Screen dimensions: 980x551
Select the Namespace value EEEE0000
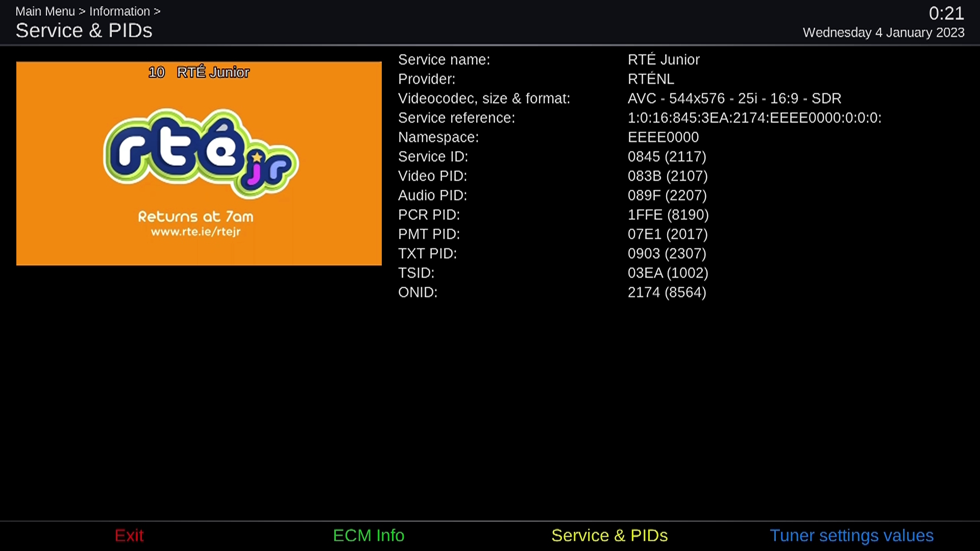coord(663,137)
